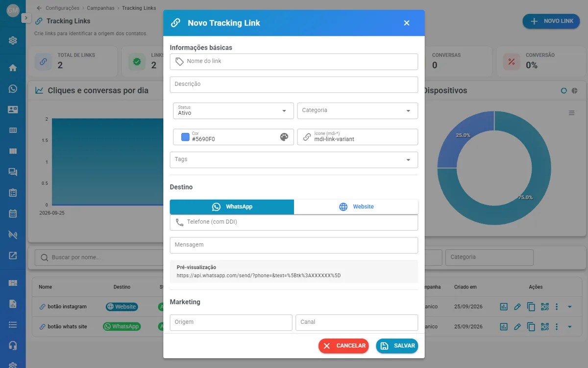588x368 pixels.
Task: Open the Status dropdown
Action: pos(233,110)
